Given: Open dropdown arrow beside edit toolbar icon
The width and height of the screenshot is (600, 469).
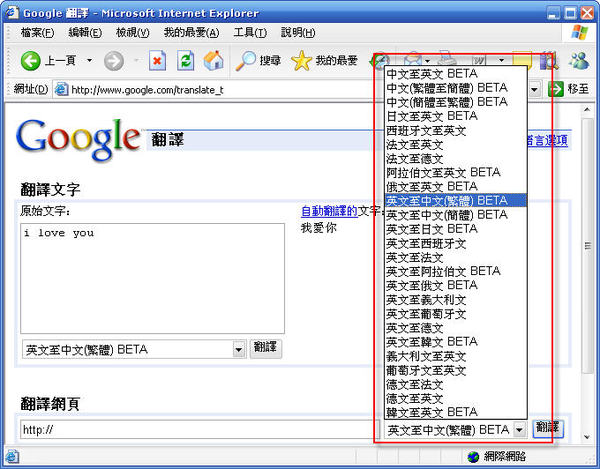Looking at the screenshot, I should [x=501, y=60].
